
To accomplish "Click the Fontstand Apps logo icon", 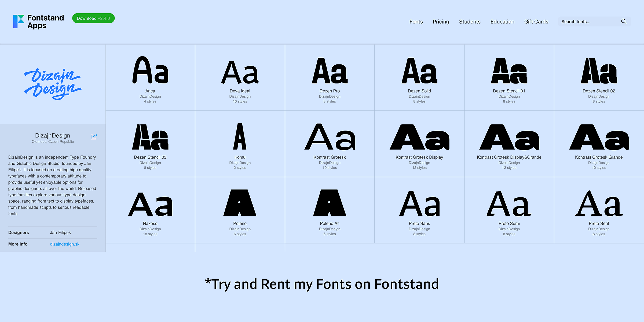I will pos(19,21).
